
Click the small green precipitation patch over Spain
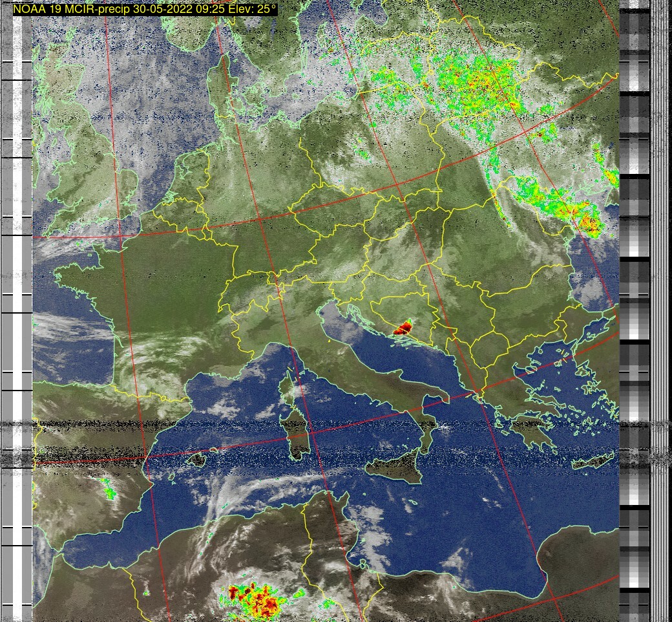(x=109, y=489)
